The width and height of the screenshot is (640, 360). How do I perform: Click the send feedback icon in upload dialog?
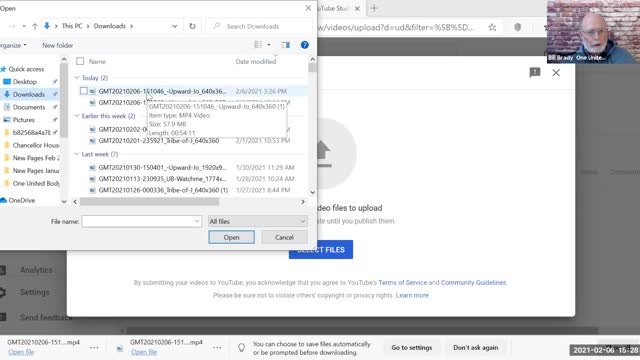[x=535, y=73]
